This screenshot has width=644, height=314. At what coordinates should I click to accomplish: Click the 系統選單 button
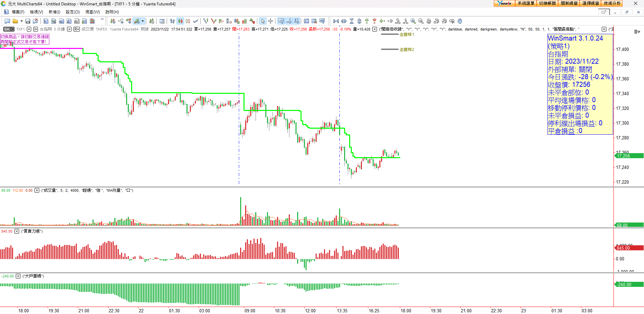pyautogui.click(x=526, y=3)
